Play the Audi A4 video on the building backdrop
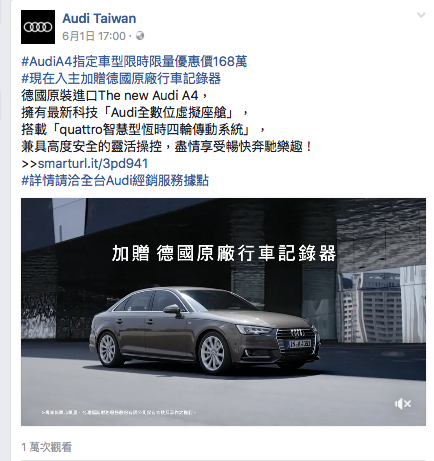Image resolution: width=434 pixels, height=461 pixels. point(223,312)
